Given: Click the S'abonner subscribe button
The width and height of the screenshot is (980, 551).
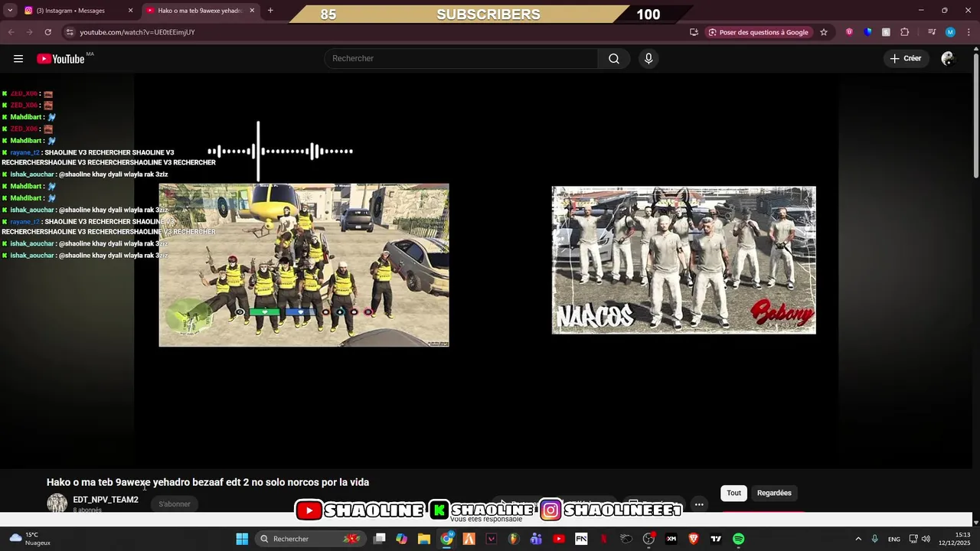Looking at the screenshot, I should click(175, 504).
